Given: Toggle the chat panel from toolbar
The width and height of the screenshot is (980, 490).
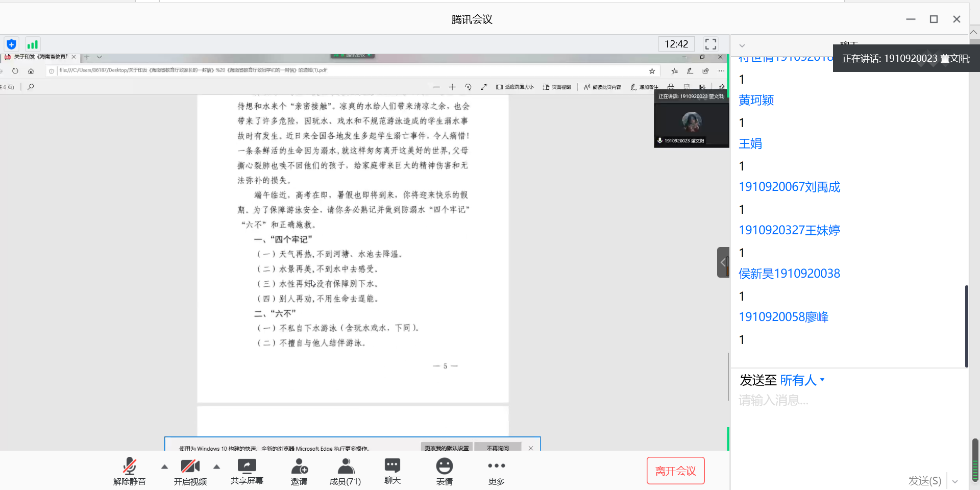Looking at the screenshot, I should (x=392, y=471).
